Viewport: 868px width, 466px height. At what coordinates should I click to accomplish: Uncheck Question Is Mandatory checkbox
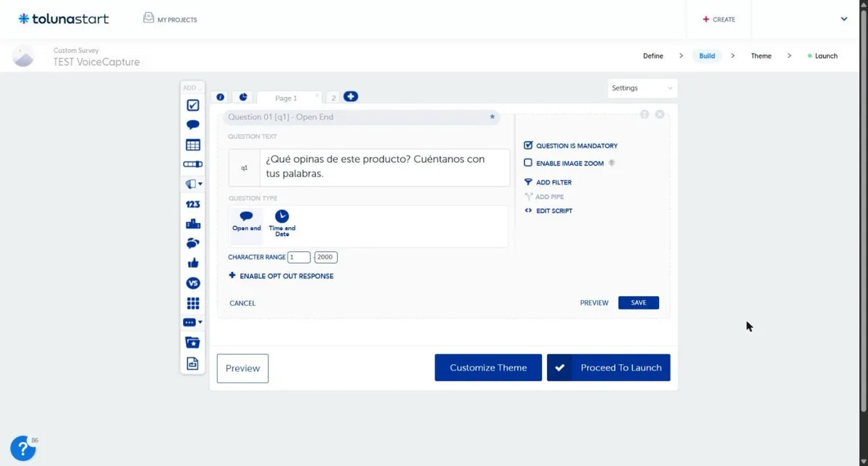[528, 145]
